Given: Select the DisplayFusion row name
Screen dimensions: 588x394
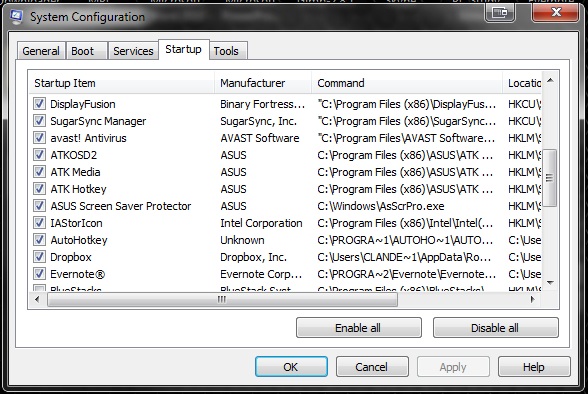Looking at the screenshot, I should point(83,104).
